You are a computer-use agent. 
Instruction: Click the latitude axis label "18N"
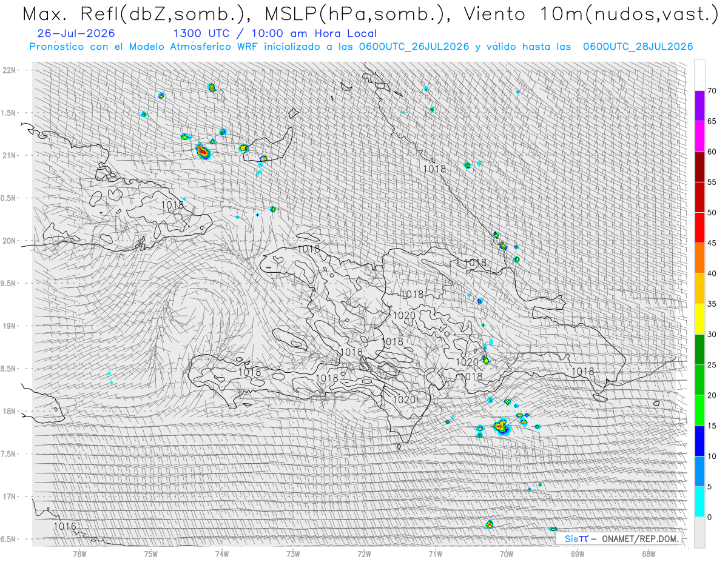10,412
